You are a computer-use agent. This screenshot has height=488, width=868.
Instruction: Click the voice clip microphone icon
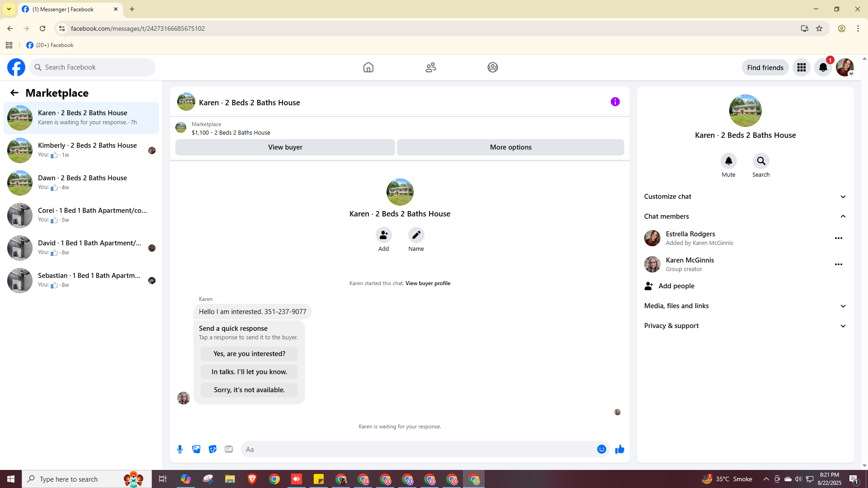point(180,449)
